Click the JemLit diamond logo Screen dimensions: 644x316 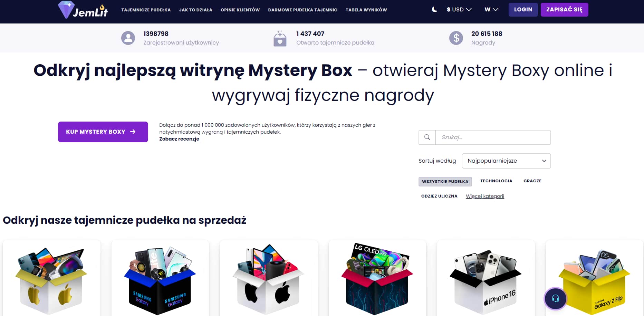point(83,10)
